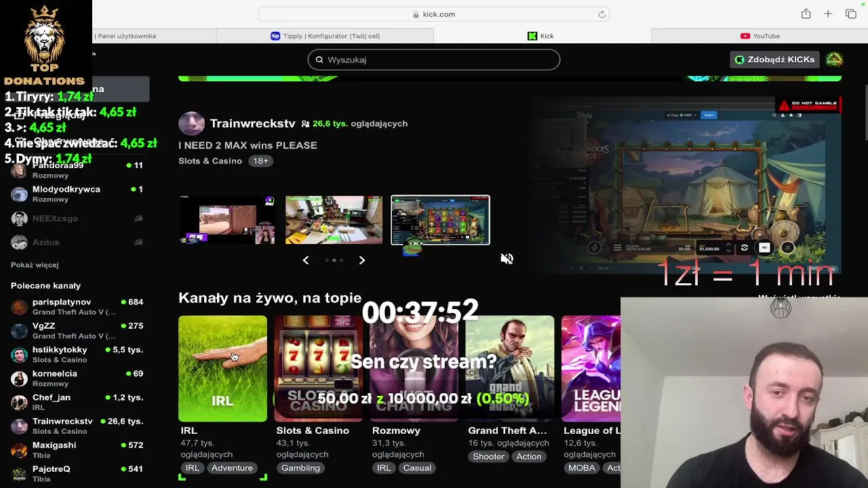This screenshot has width=868, height=488.
Task: Go to next carousel slide
Action: [x=362, y=260]
